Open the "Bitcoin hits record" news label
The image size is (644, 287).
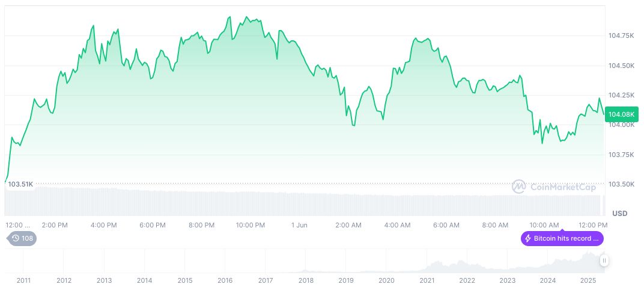tap(566, 238)
